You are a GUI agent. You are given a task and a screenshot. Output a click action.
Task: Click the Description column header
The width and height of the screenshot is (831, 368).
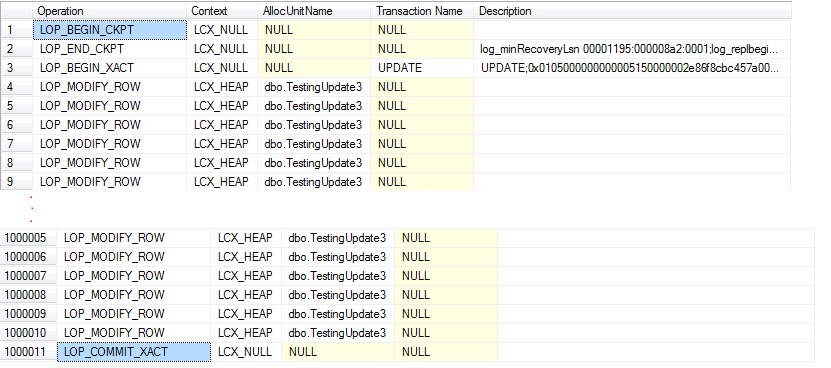pos(633,11)
